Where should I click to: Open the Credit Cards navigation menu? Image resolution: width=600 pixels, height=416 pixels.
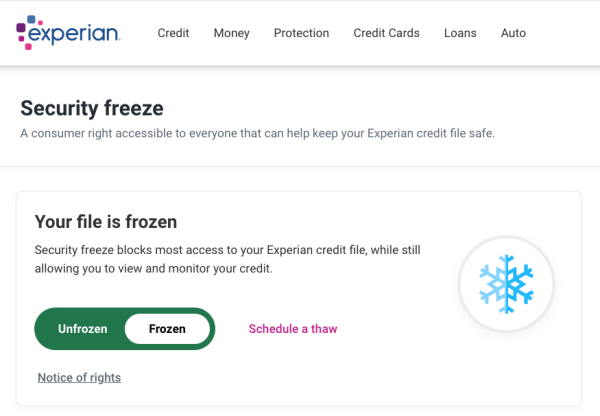click(386, 33)
